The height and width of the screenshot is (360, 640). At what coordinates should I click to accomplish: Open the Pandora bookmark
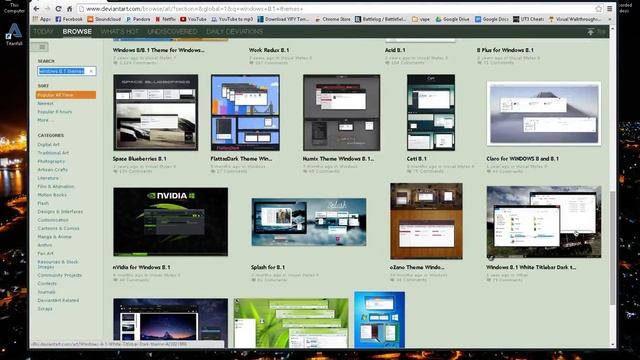coord(138,19)
